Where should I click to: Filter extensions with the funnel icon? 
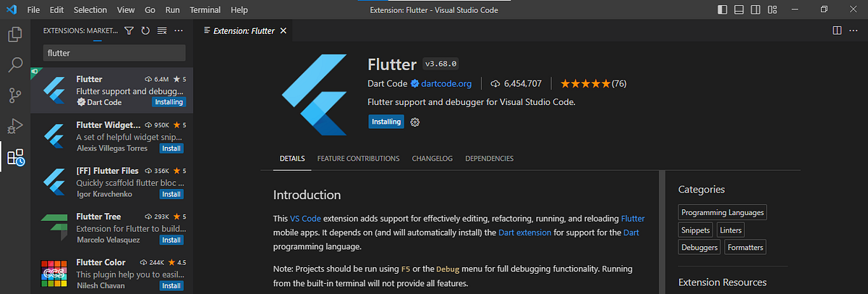coord(129,30)
